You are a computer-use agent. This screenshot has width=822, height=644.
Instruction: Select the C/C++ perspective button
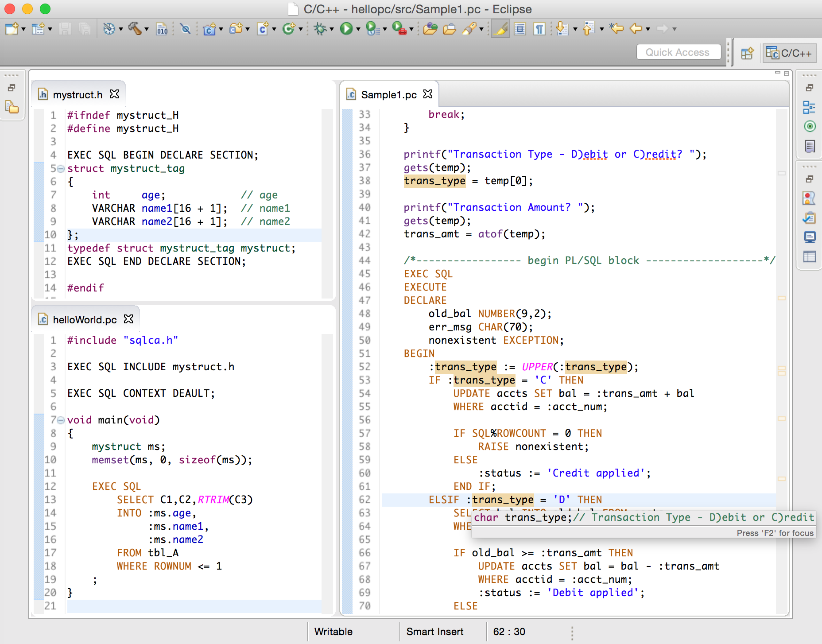click(x=790, y=53)
